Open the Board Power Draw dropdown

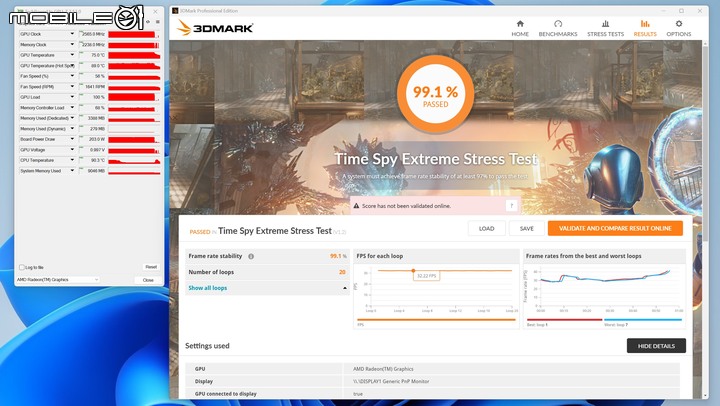pyautogui.click(x=72, y=139)
